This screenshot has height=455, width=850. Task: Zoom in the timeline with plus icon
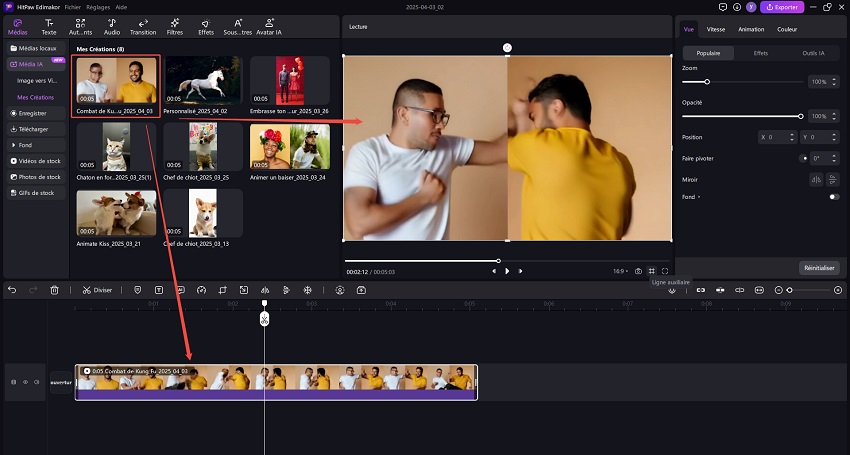click(x=838, y=290)
